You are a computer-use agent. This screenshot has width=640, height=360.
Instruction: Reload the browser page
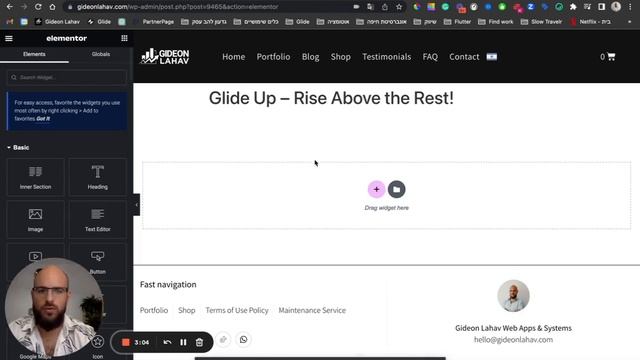tap(38, 7)
